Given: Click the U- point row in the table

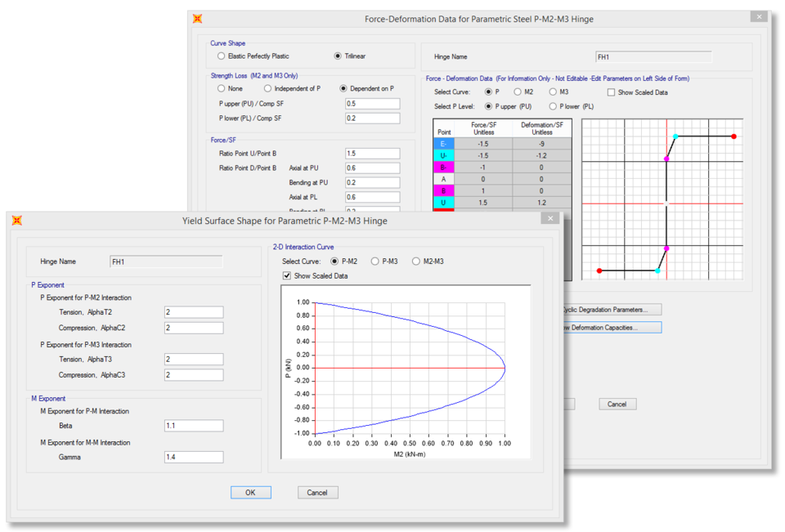Looking at the screenshot, I should click(502, 155).
